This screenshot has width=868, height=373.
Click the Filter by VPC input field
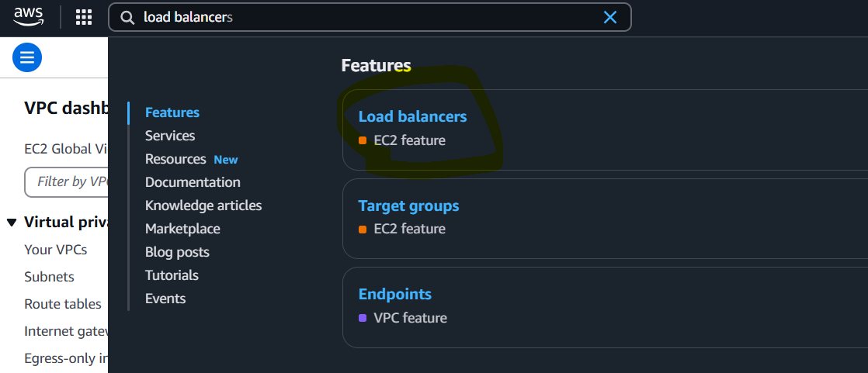[67, 181]
